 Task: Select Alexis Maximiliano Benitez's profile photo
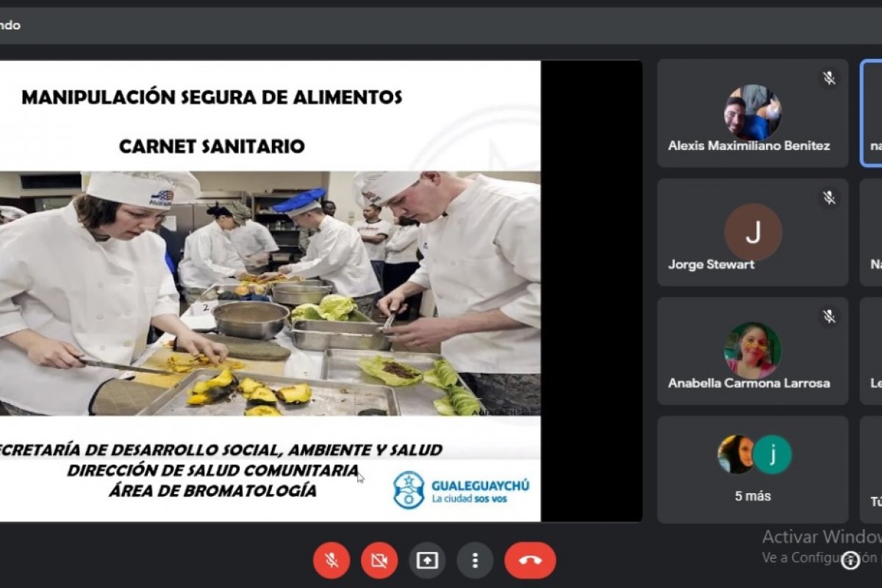coord(753,112)
